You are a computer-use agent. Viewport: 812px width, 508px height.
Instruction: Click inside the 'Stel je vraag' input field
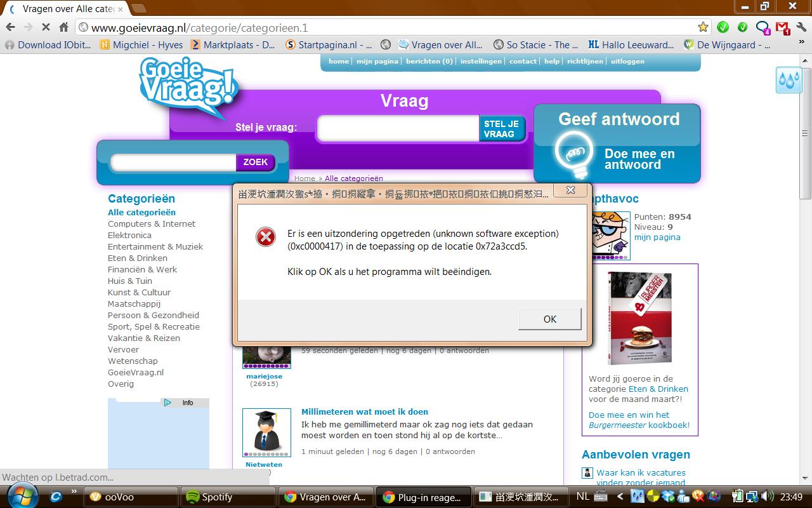[398, 129]
